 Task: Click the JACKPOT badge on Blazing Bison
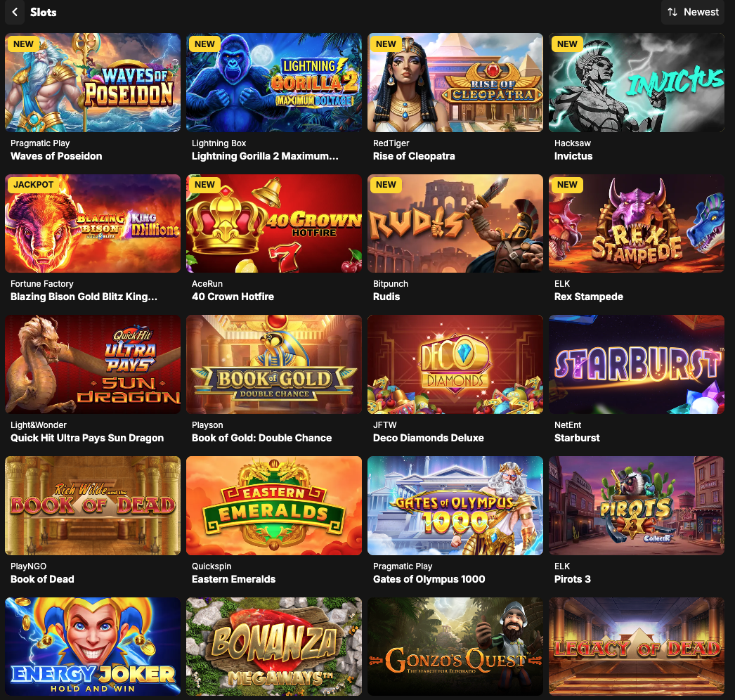pos(33,185)
